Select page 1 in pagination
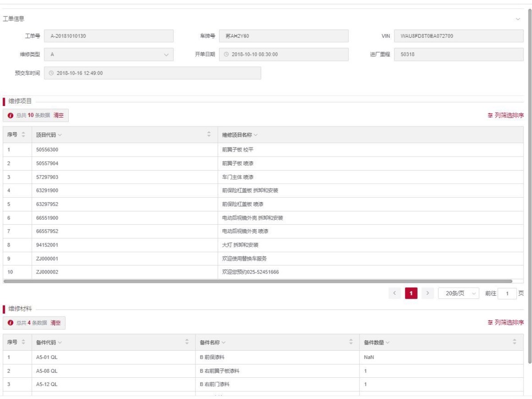 pos(411,293)
